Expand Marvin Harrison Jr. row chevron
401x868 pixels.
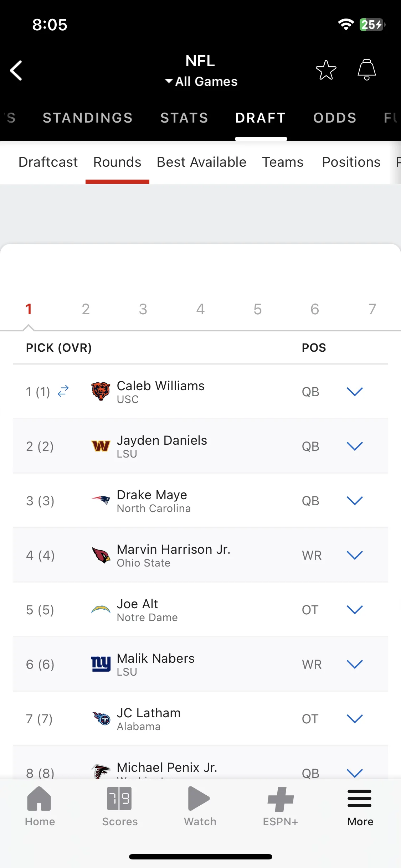point(355,555)
